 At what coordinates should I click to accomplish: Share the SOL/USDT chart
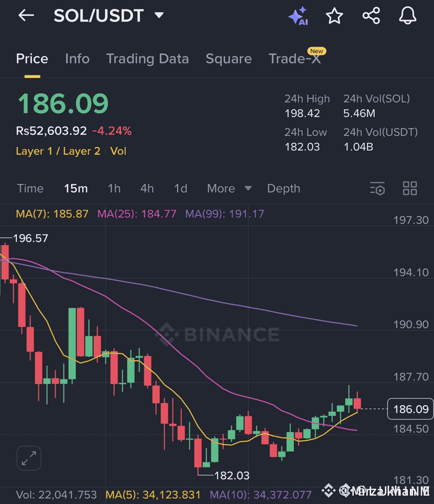tap(371, 16)
